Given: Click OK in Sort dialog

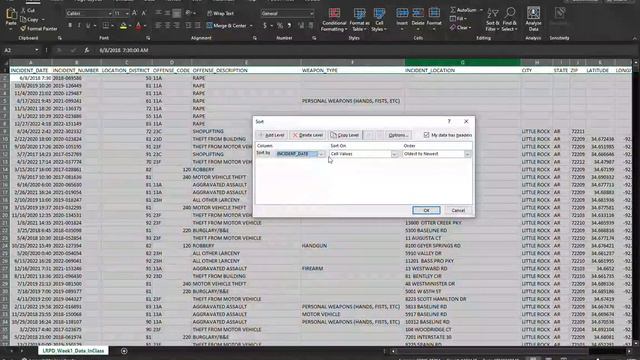Looking at the screenshot, I should (x=426, y=210).
